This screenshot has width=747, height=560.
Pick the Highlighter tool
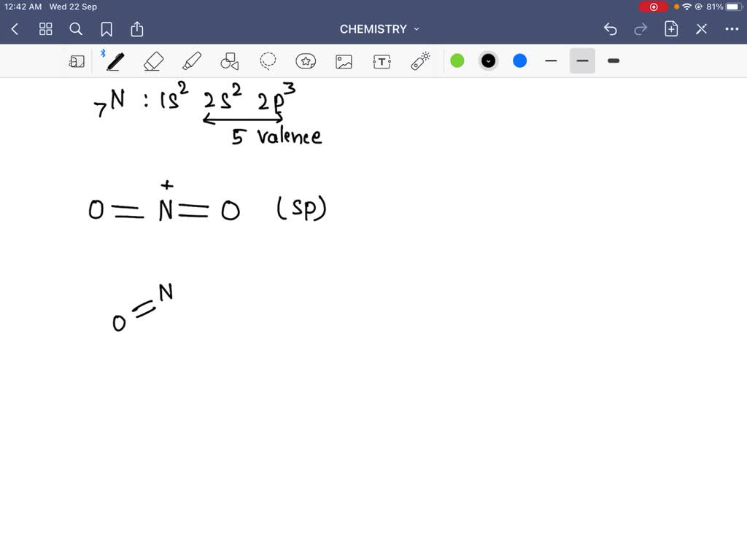pos(191,61)
